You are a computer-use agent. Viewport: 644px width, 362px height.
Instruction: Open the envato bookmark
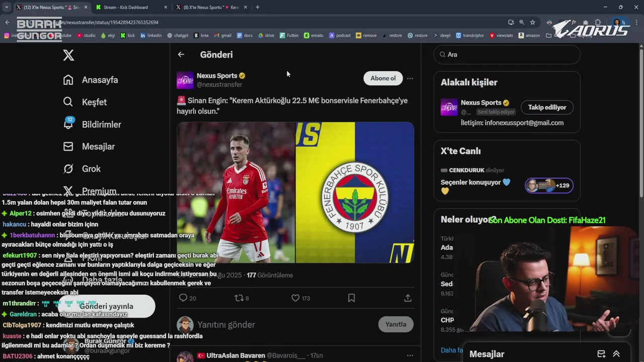(313, 36)
